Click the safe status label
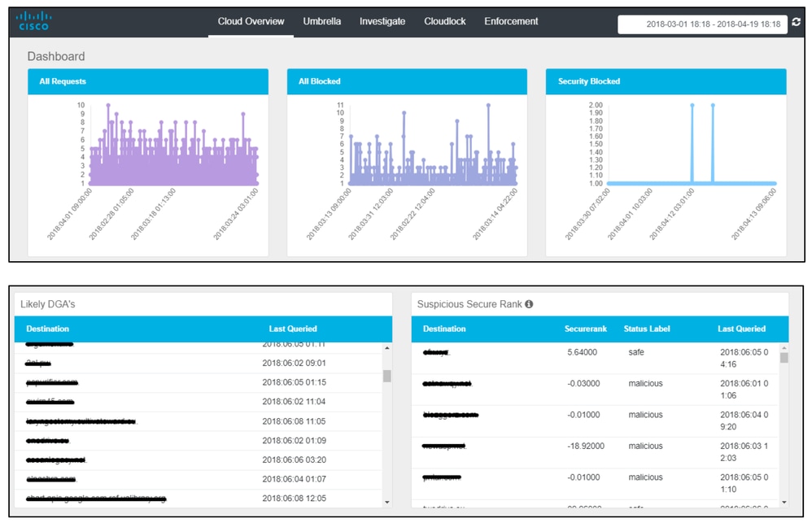Screen dimensions: 812x527 (636, 352)
